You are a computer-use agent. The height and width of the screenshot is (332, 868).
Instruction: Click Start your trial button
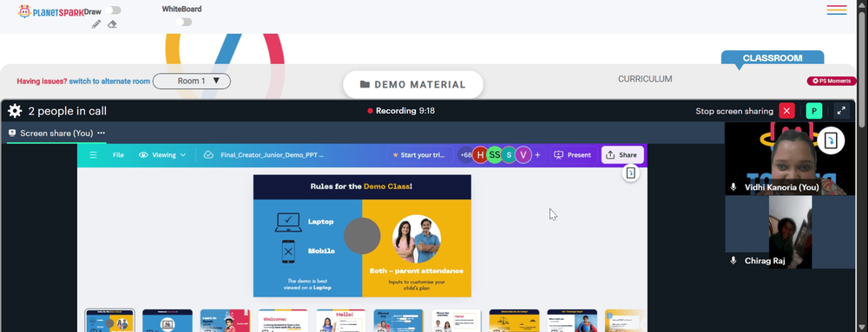(x=418, y=155)
